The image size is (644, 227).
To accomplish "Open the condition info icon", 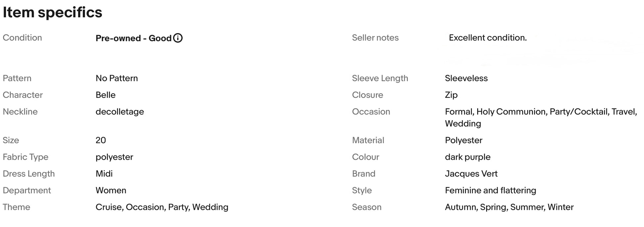I will coord(178,38).
